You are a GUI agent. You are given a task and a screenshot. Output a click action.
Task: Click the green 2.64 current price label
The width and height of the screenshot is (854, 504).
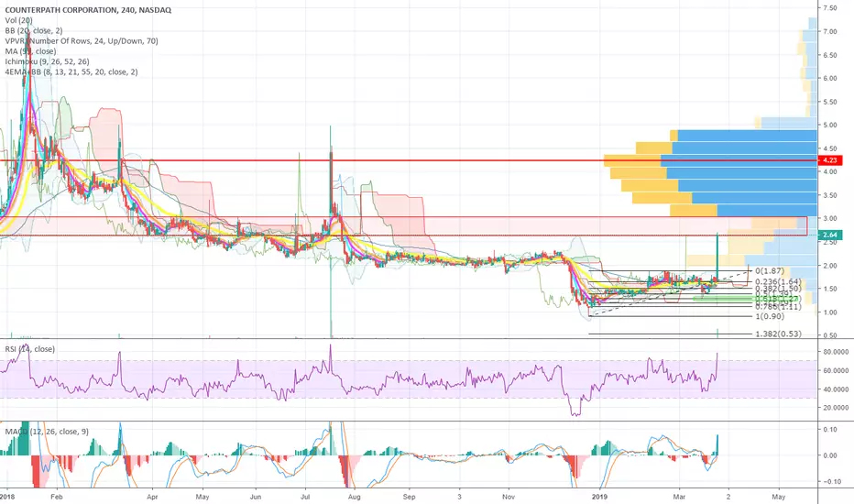tap(830, 235)
